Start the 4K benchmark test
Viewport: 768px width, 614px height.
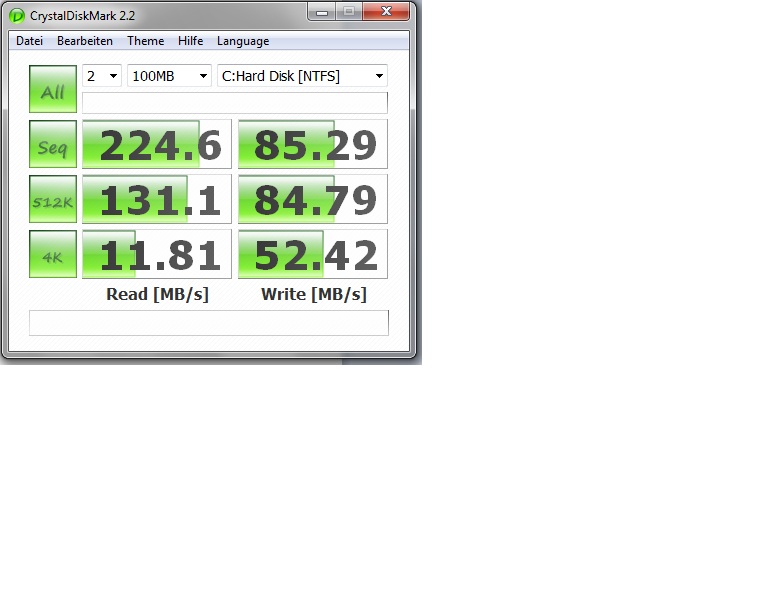tap(53, 254)
